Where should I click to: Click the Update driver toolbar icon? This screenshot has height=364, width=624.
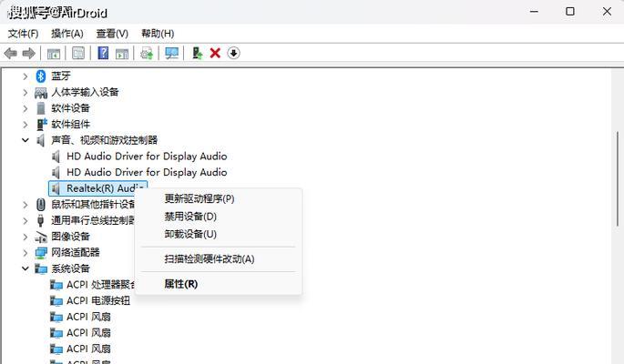pyautogui.click(x=147, y=54)
